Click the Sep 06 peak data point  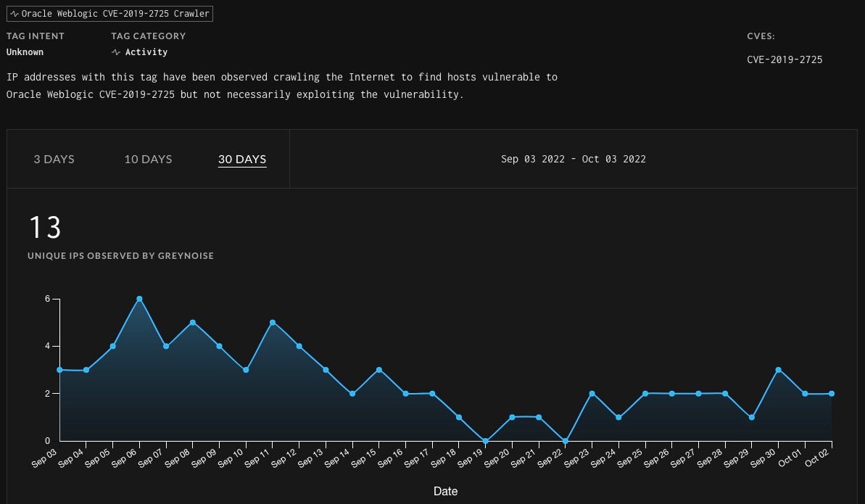click(x=139, y=299)
